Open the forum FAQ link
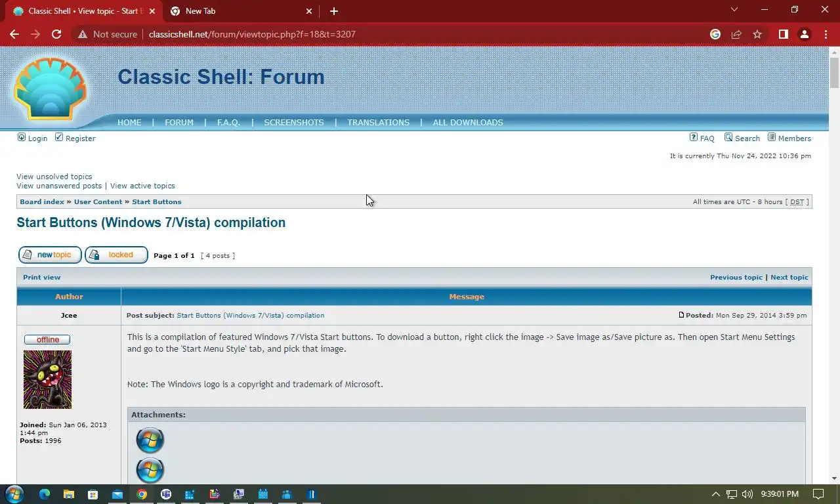Image resolution: width=840 pixels, height=504 pixels. [x=707, y=138]
